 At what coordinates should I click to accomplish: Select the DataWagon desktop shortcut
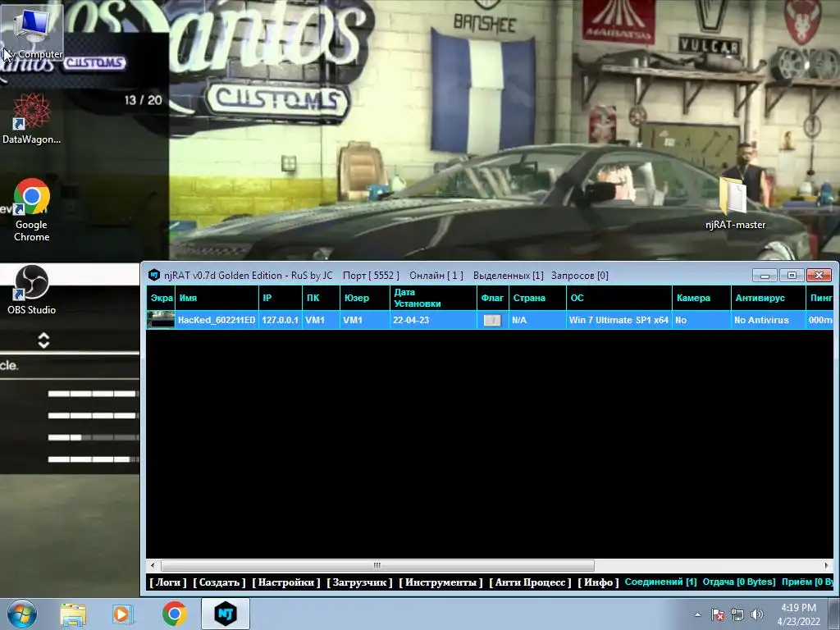(31, 119)
